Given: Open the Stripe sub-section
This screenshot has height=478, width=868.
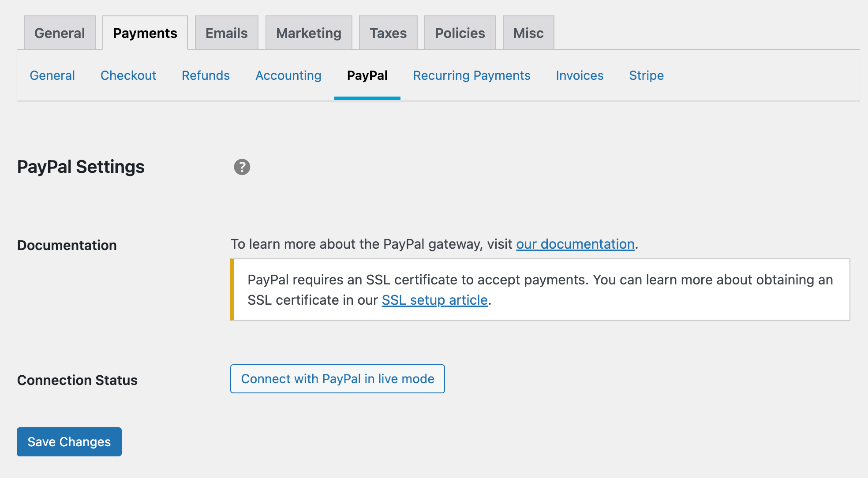Looking at the screenshot, I should tap(646, 75).
